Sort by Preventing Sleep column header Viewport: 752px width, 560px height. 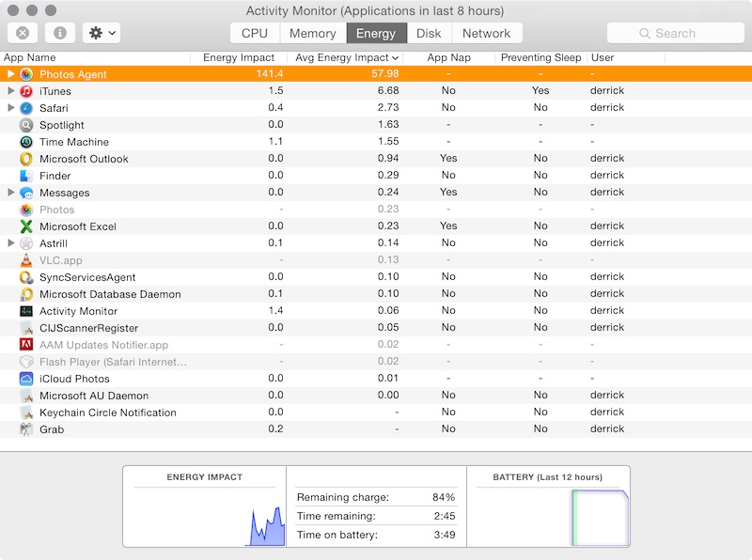540,57
